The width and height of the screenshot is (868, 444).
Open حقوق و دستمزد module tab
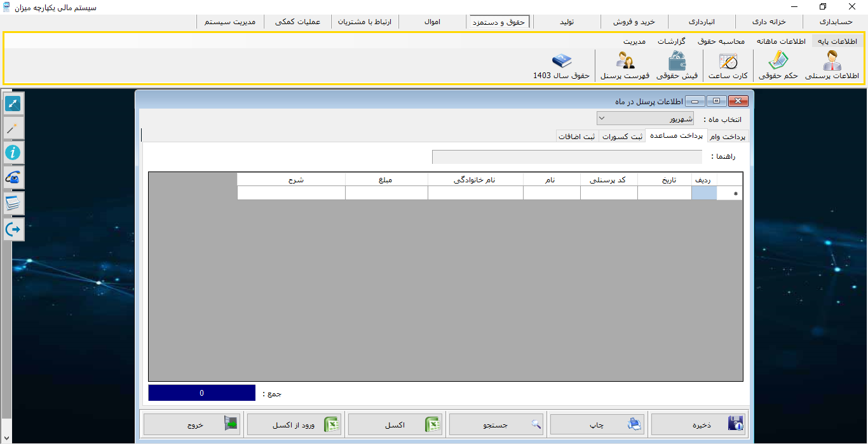click(498, 22)
